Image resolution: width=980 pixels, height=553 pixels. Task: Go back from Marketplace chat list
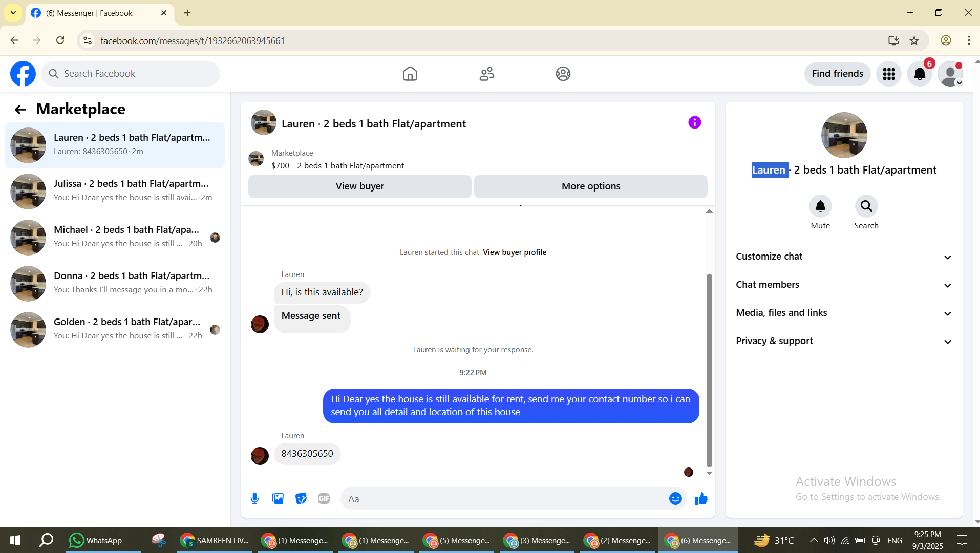point(20,109)
